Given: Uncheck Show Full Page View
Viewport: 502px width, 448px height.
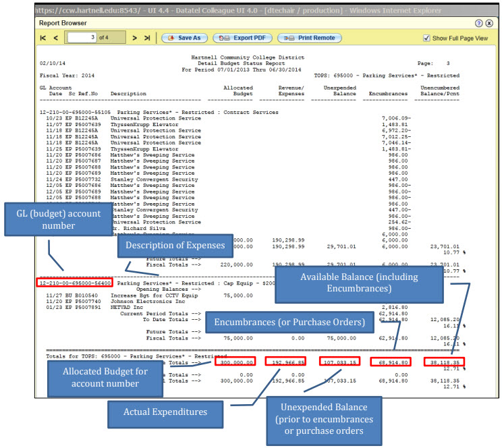Looking at the screenshot, I should coord(426,38).
